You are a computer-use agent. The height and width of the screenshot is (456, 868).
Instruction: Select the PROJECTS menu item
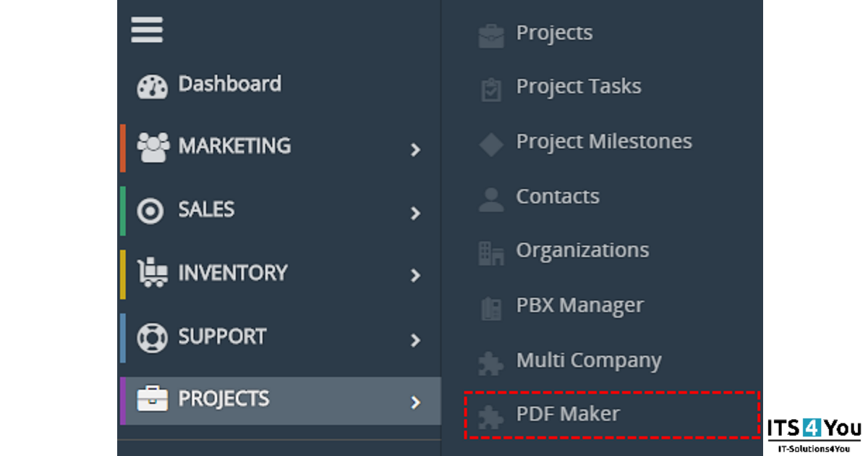[279, 400]
